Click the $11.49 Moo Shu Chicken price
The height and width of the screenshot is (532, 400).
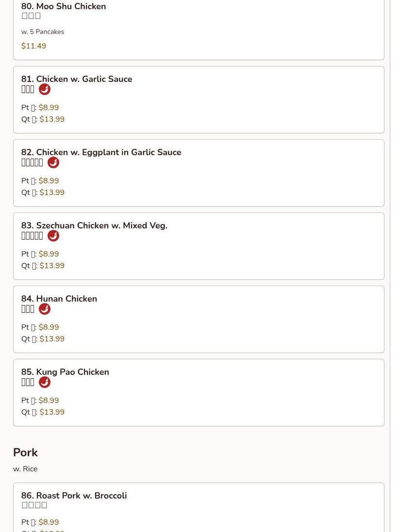[33, 46]
